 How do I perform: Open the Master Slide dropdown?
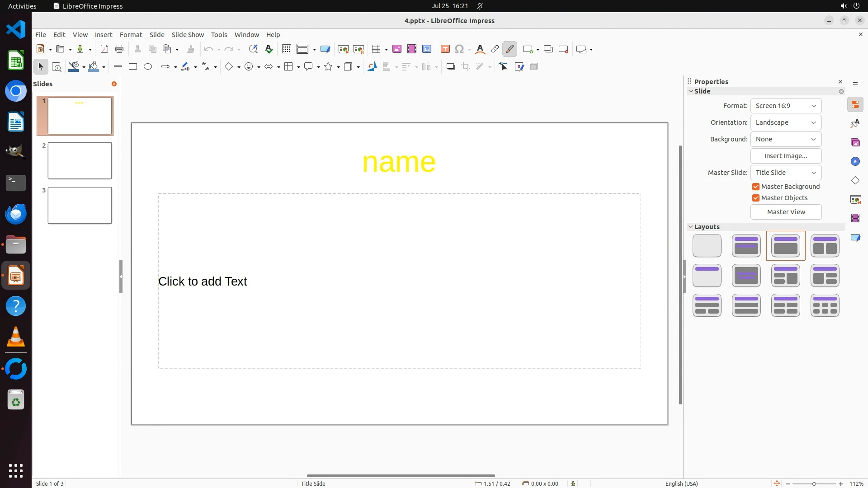786,173
